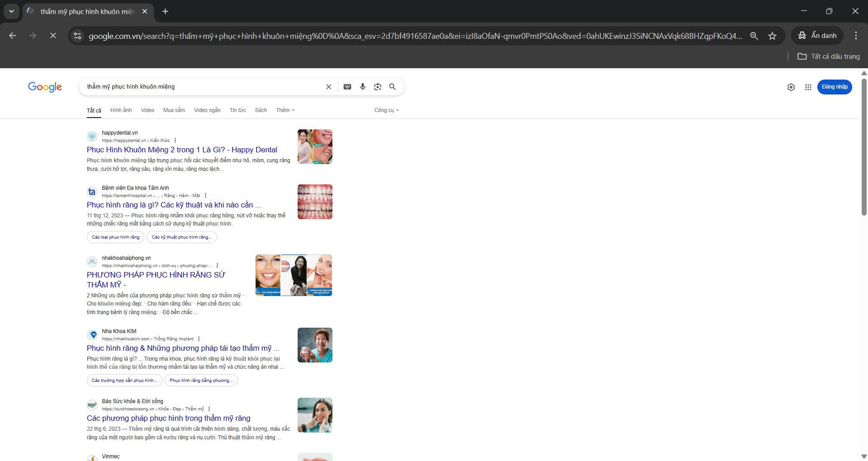
Task: Click the "Các trường hợp cần phục hình..." chip
Action: tap(125, 381)
